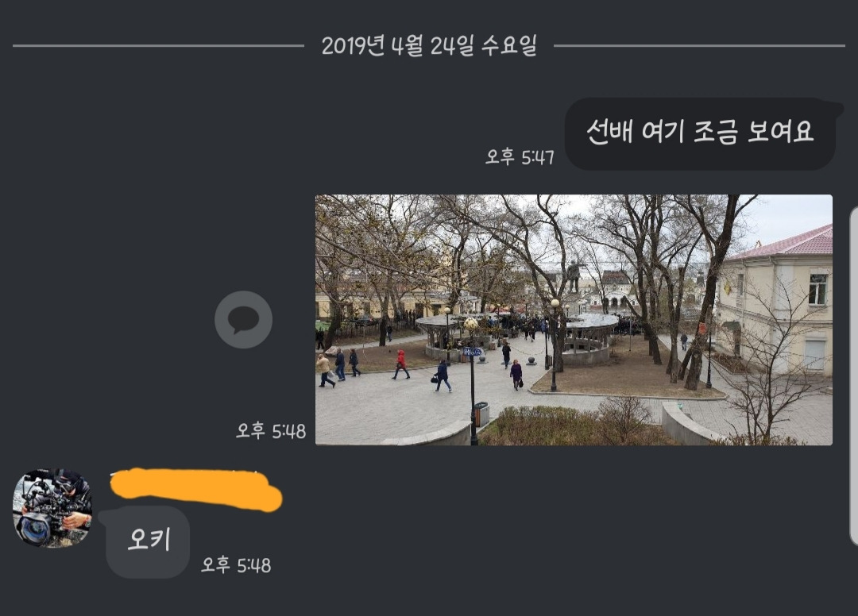Click the 오후 5:48 timestamp beside the photo

(x=271, y=431)
